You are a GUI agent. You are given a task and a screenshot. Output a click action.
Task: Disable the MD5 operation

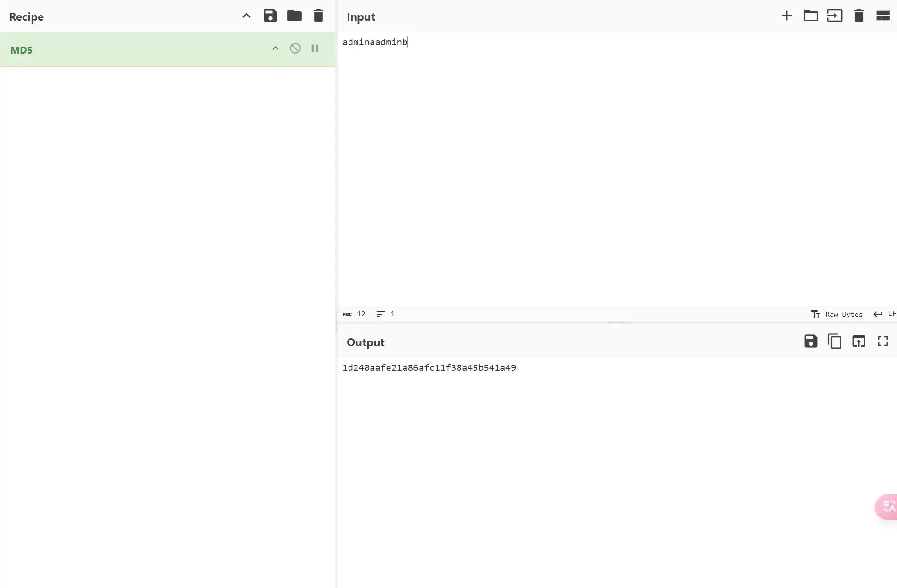click(295, 48)
